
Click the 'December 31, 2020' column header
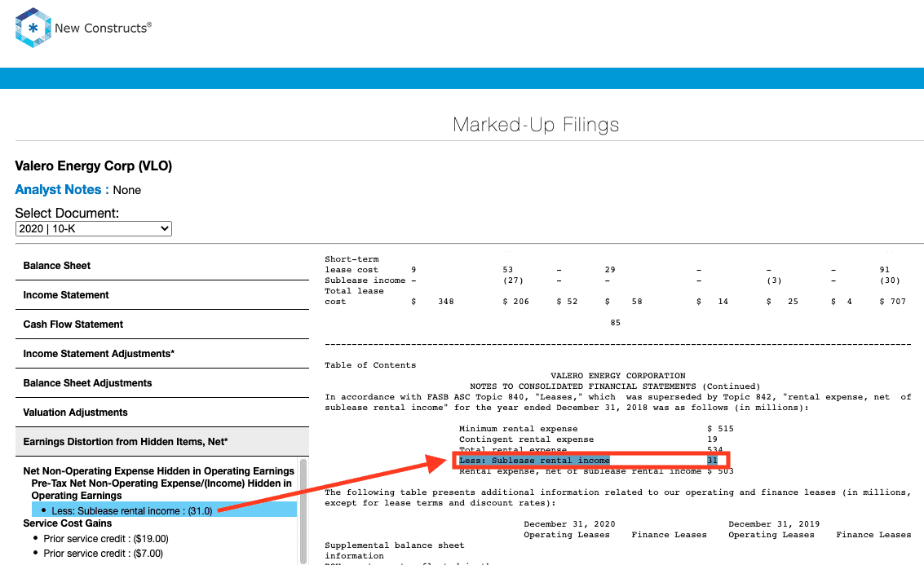569,524
